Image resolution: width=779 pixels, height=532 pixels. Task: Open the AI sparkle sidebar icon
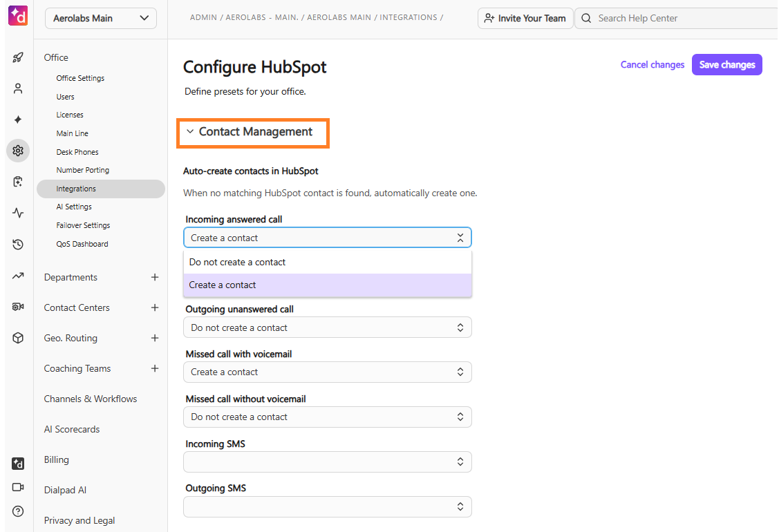18,120
